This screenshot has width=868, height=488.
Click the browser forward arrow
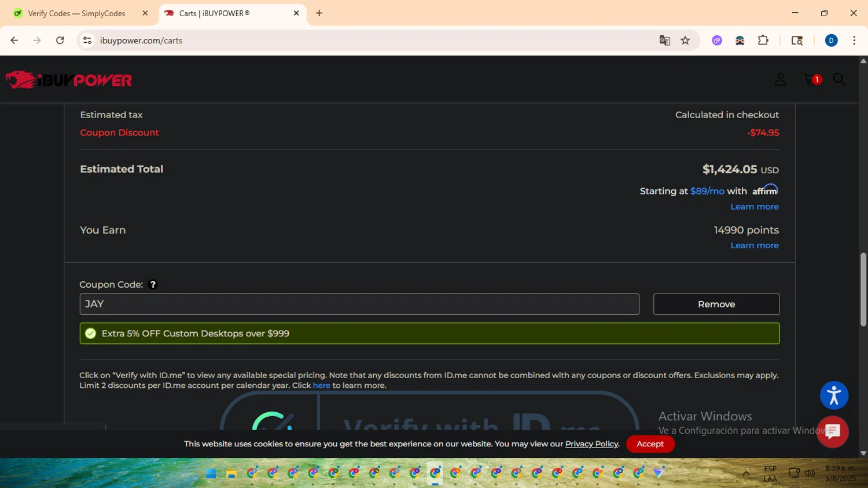37,41
